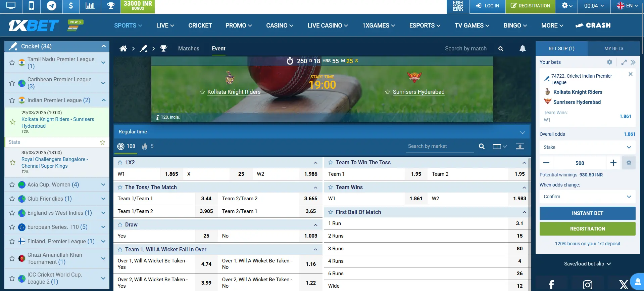Open the PROMO menu
Screen dimensions: 644x291
238,26
